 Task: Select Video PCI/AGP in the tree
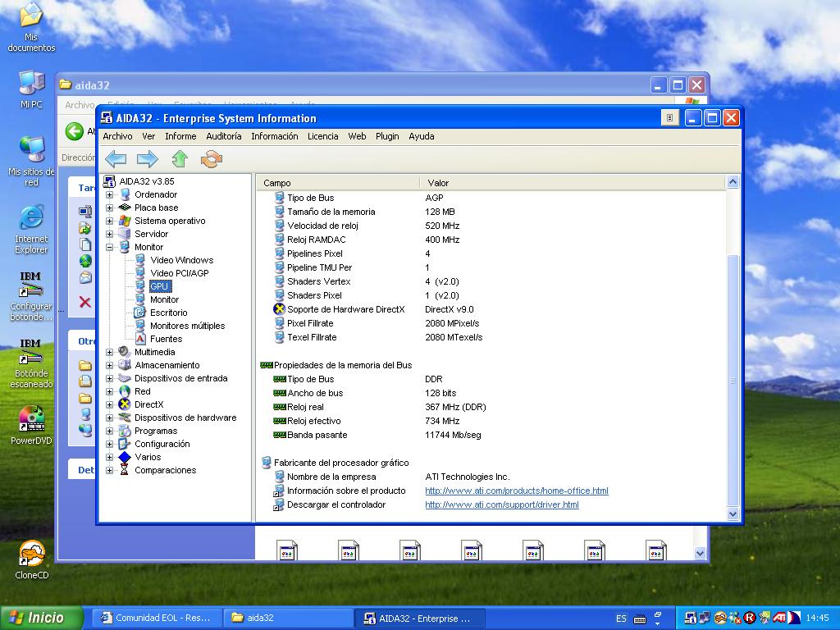(x=180, y=273)
